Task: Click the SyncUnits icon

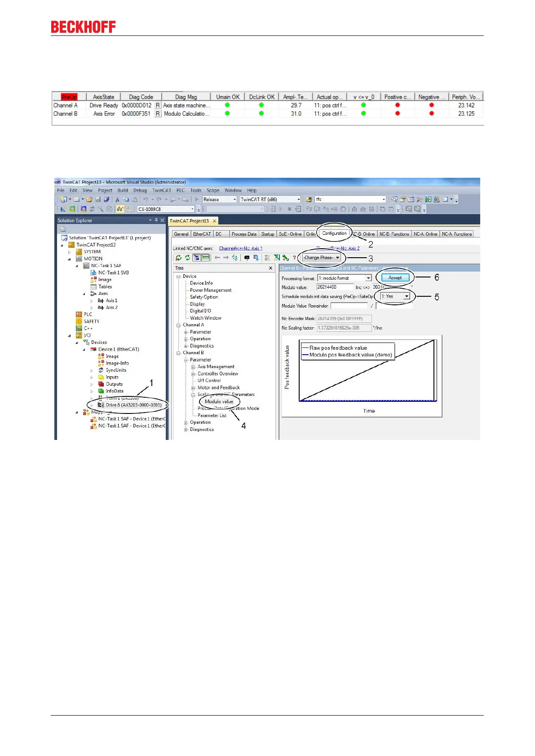Action: click(101, 370)
